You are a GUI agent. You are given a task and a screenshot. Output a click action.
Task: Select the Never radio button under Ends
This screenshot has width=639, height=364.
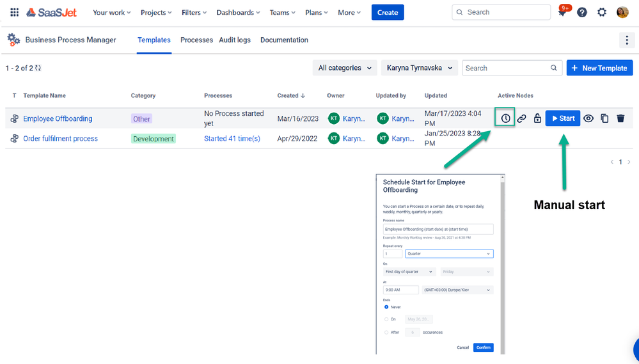point(386,307)
